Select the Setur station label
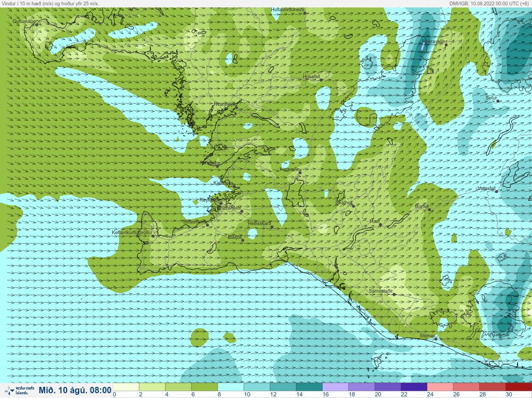This screenshot has width=532, height=398. coord(491,98)
